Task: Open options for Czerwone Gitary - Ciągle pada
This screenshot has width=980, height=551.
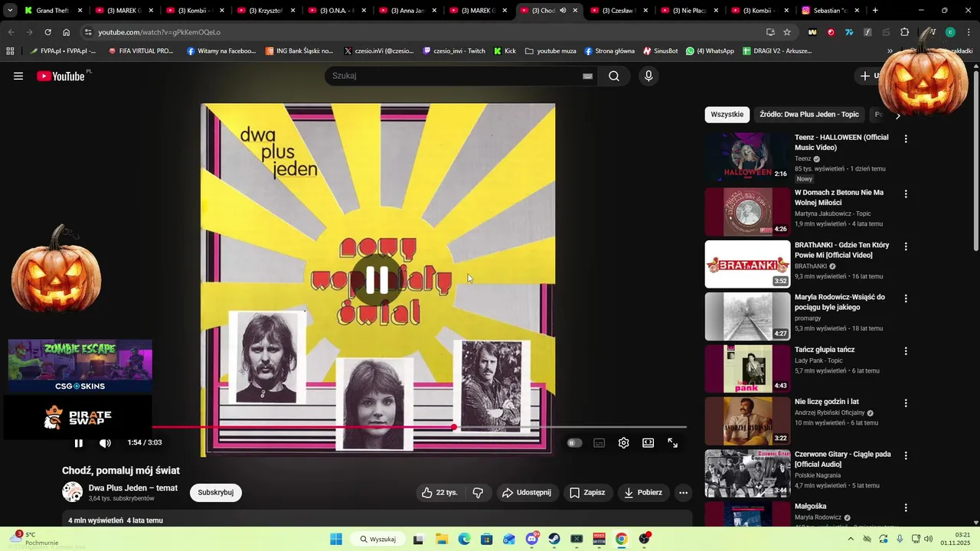Action: click(x=906, y=455)
